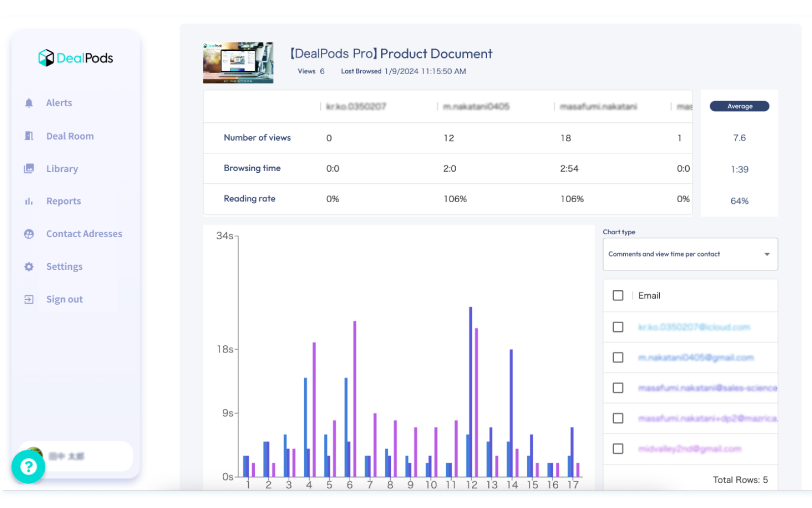This screenshot has height=508, width=812.
Task: Click the Reading rate row label
Action: pos(250,199)
